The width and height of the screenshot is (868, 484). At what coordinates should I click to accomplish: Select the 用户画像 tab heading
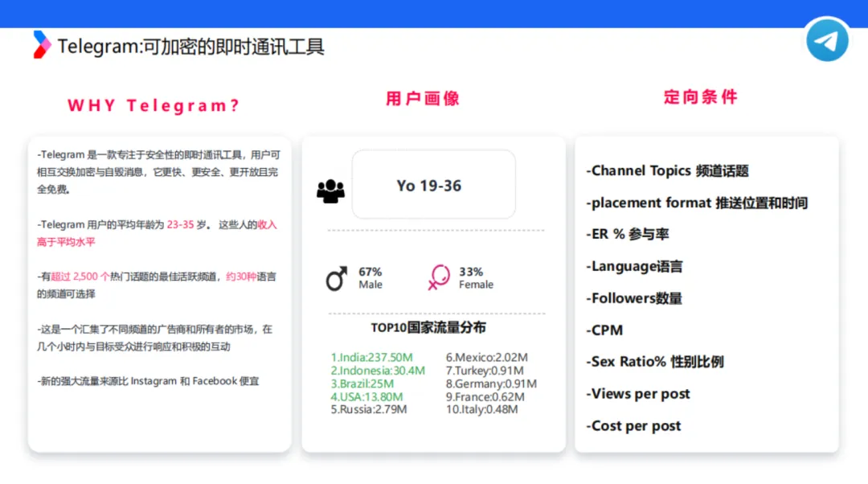coord(423,97)
